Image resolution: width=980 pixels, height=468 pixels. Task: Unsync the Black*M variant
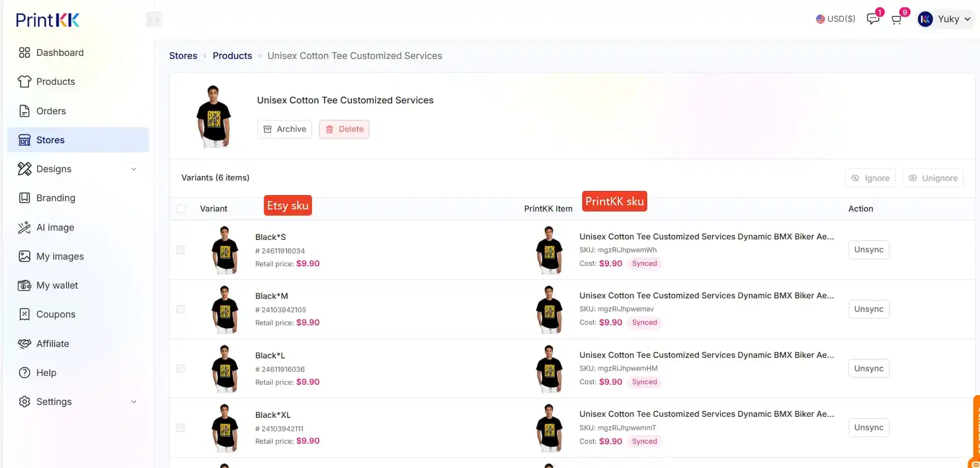pyautogui.click(x=869, y=309)
